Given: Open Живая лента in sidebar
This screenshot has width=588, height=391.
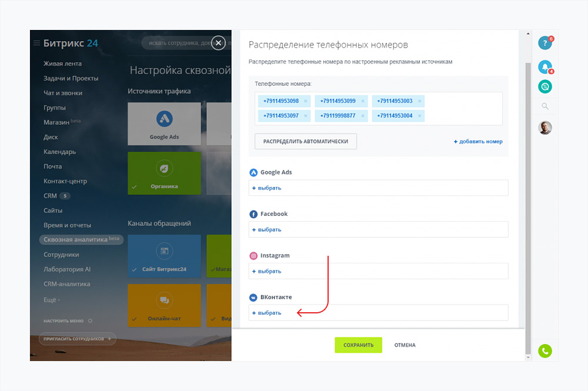Looking at the screenshot, I should click(63, 64).
